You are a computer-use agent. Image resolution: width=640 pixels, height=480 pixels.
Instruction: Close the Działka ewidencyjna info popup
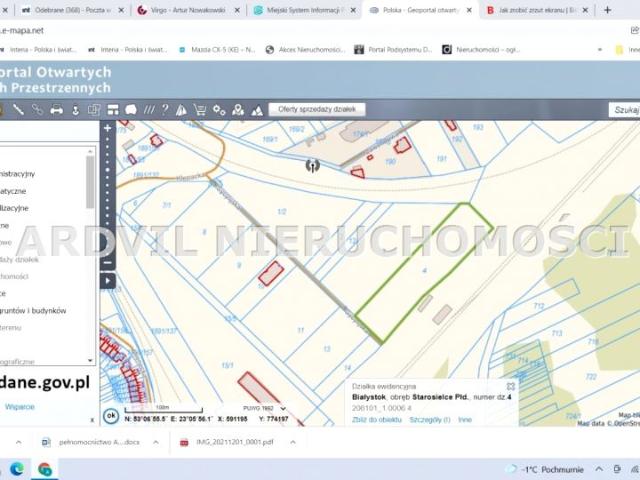(511, 386)
